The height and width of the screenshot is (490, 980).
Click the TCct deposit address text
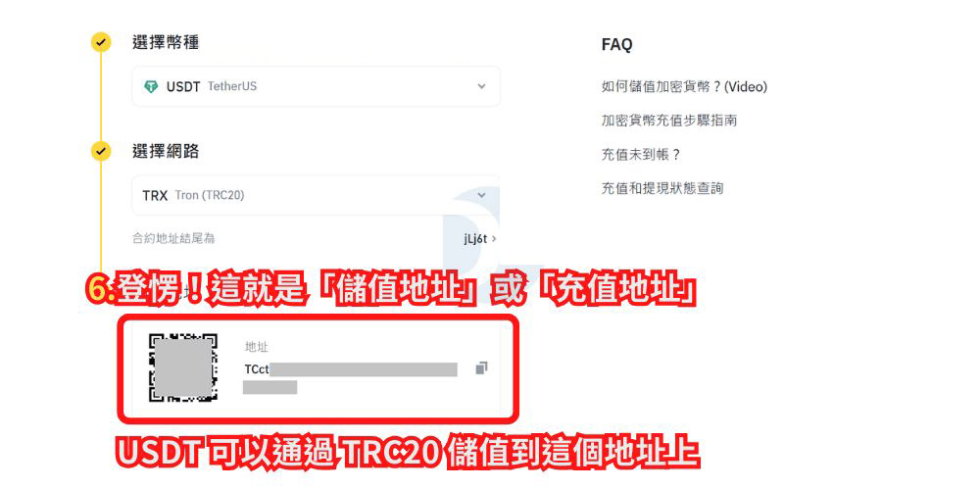[351, 376]
